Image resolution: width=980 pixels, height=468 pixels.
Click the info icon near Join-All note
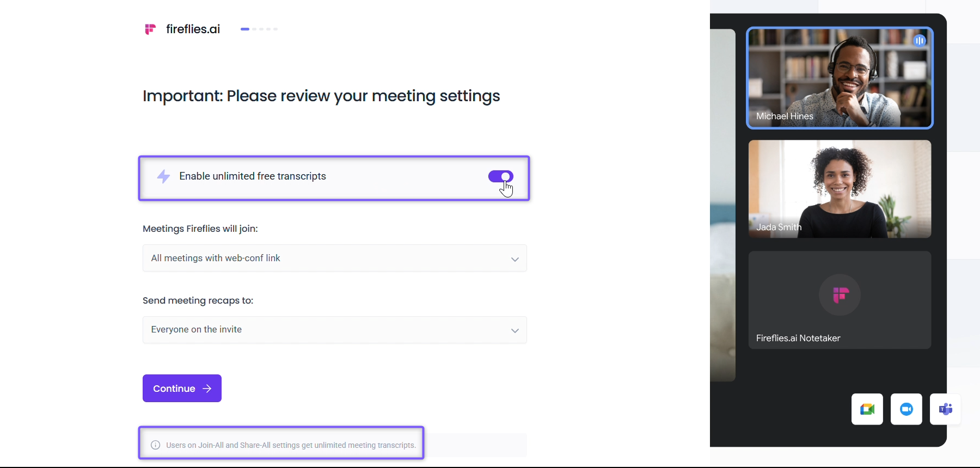pos(156,445)
